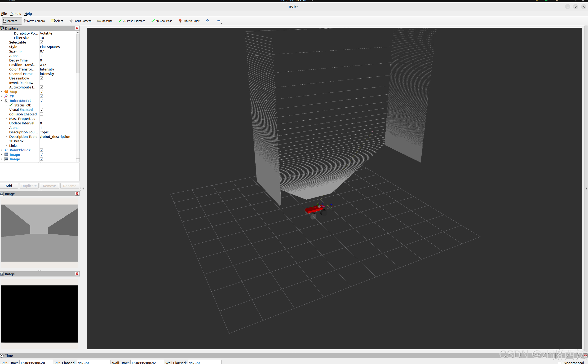
Task: Expand the Map display item
Action: pos(2,92)
